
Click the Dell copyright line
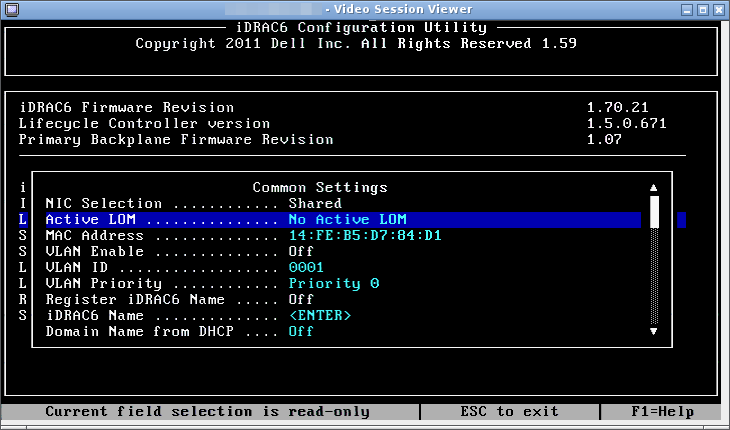click(x=356, y=43)
